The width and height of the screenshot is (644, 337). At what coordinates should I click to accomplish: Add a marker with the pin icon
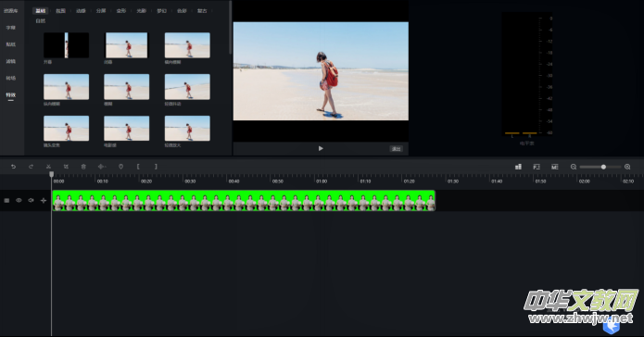(120, 167)
